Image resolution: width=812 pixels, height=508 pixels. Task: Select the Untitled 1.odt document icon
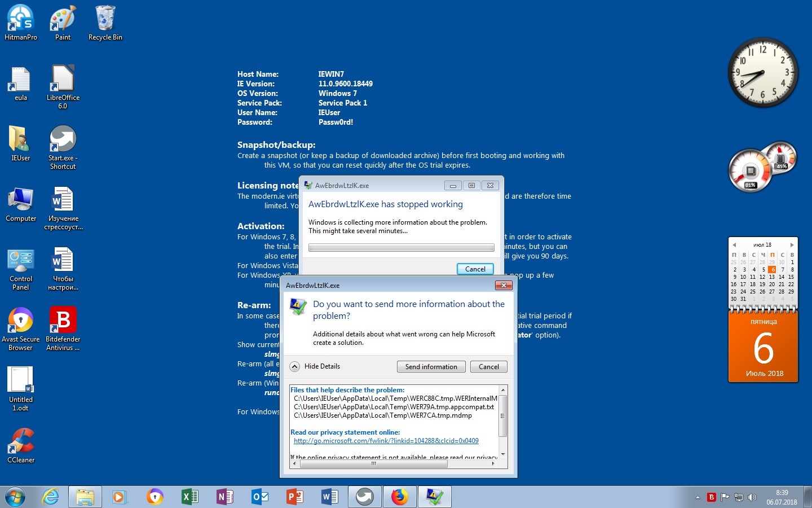tap(21, 389)
